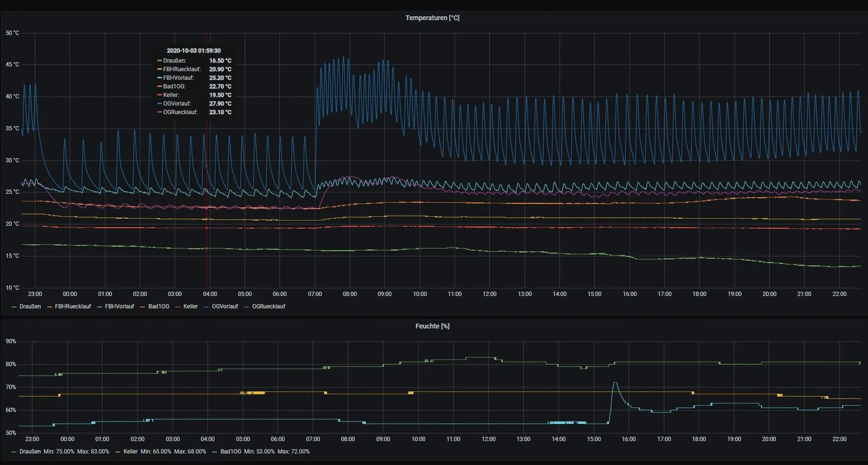
Task: Click the 10 °C y-axis label
Action: click(x=12, y=288)
